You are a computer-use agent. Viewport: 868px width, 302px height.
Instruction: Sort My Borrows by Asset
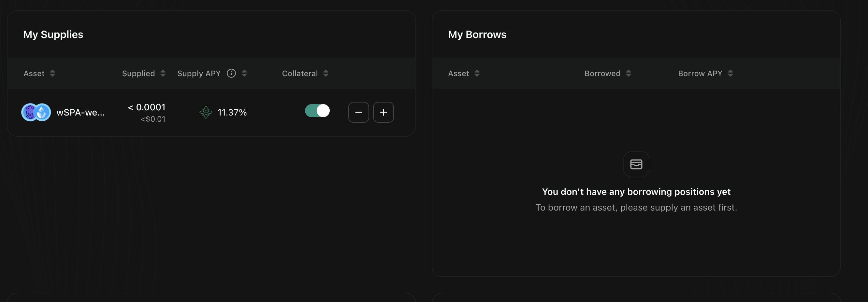tap(477, 74)
